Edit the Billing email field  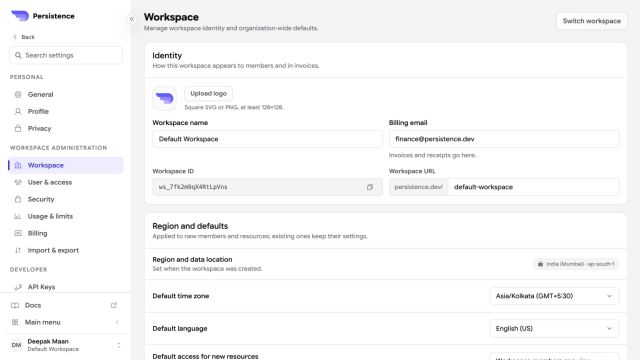[x=504, y=139]
